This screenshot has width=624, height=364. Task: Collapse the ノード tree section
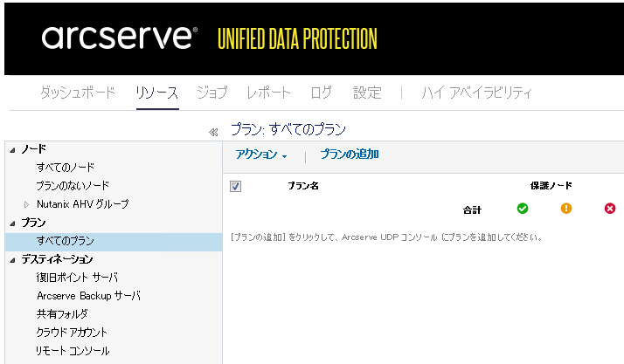pos(12,150)
